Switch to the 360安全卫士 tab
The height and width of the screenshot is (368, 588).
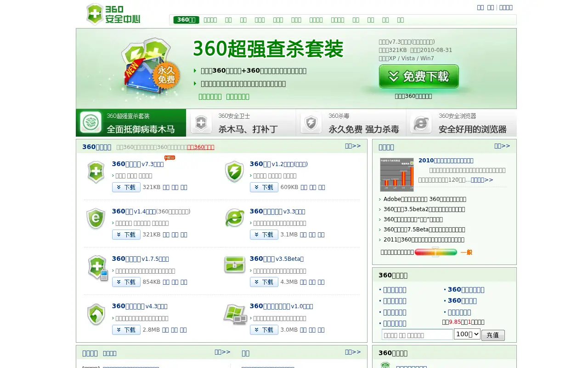coord(241,123)
